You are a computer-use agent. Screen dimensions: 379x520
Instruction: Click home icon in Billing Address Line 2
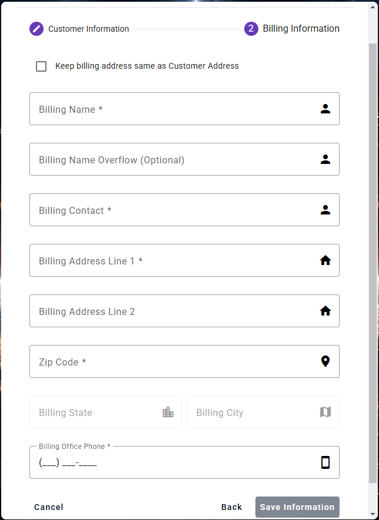pyautogui.click(x=325, y=311)
